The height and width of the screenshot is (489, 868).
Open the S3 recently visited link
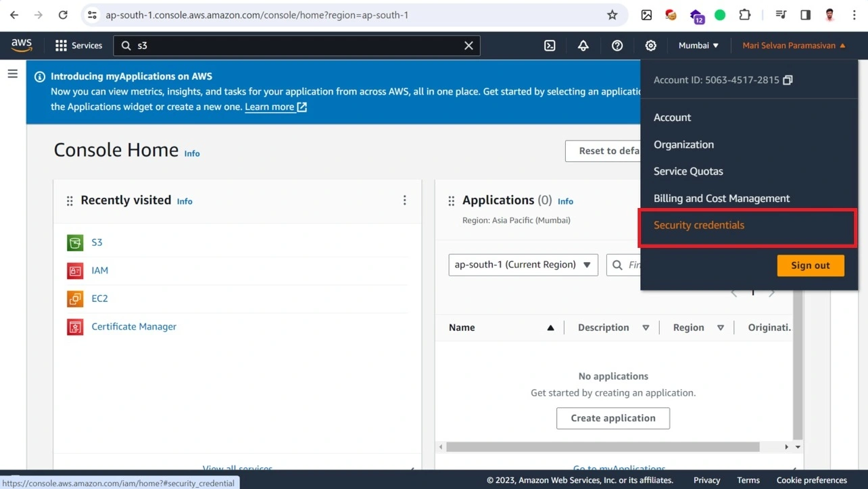(97, 242)
